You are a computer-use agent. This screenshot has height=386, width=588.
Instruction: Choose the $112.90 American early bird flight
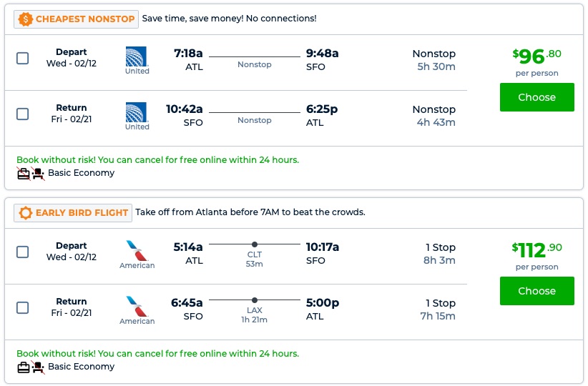pos(536,291)
